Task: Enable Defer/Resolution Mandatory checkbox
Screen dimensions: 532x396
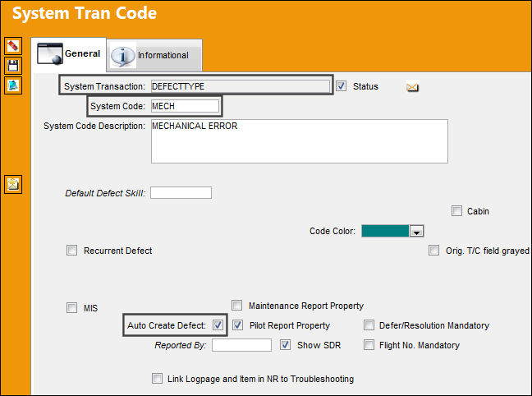Action: point(369,325)
